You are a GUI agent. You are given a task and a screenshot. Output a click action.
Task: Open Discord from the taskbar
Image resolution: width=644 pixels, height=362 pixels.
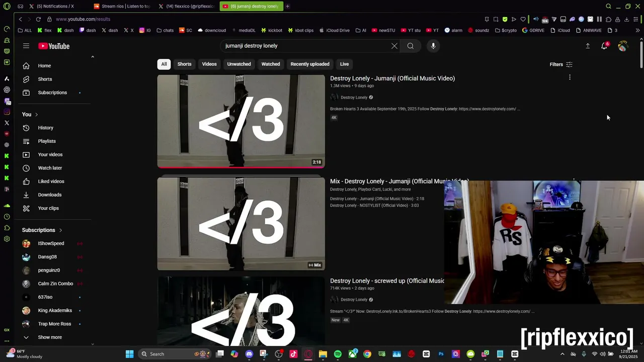(249, 354)
